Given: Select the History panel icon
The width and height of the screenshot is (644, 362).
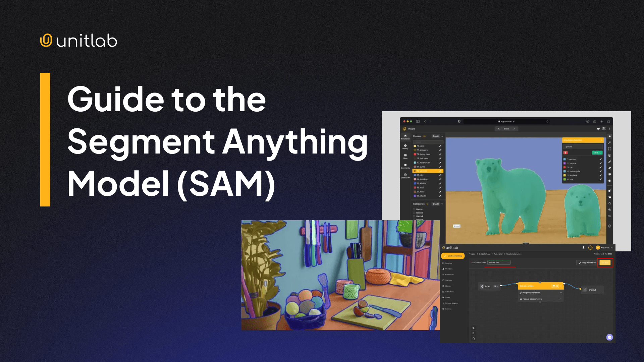Looking at the screenshot, I should (x=405, y=145).
